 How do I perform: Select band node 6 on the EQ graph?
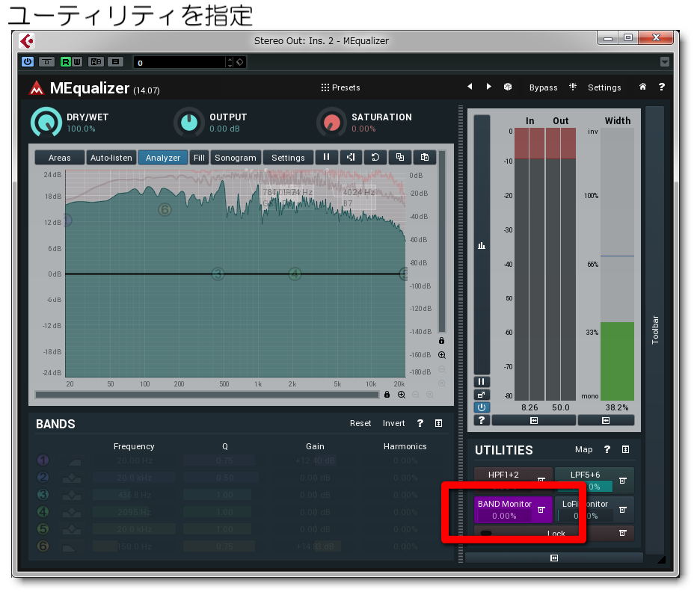coord(165,210)
